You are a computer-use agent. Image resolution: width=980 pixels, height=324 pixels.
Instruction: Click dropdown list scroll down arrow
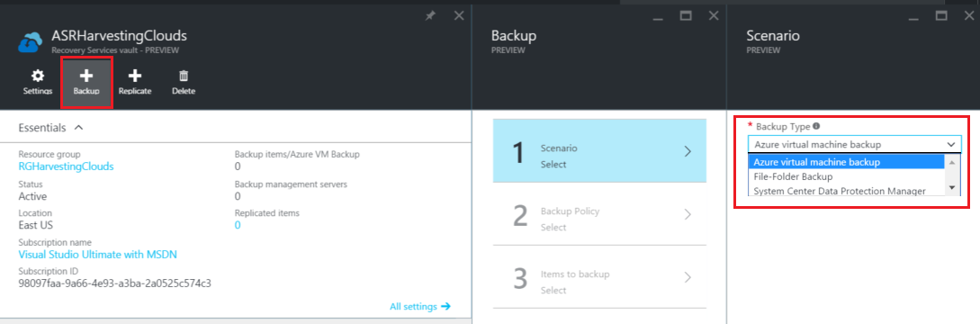point(952,187)
